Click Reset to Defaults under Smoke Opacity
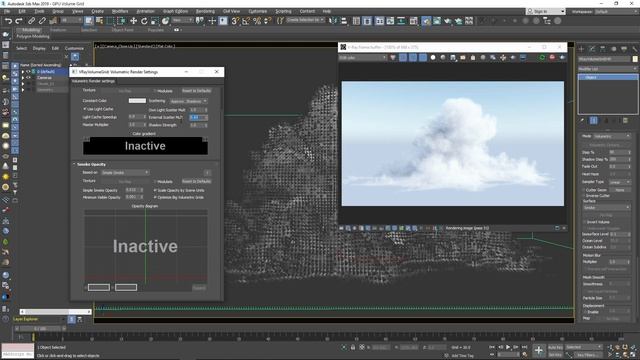 [x=196, y=181]
